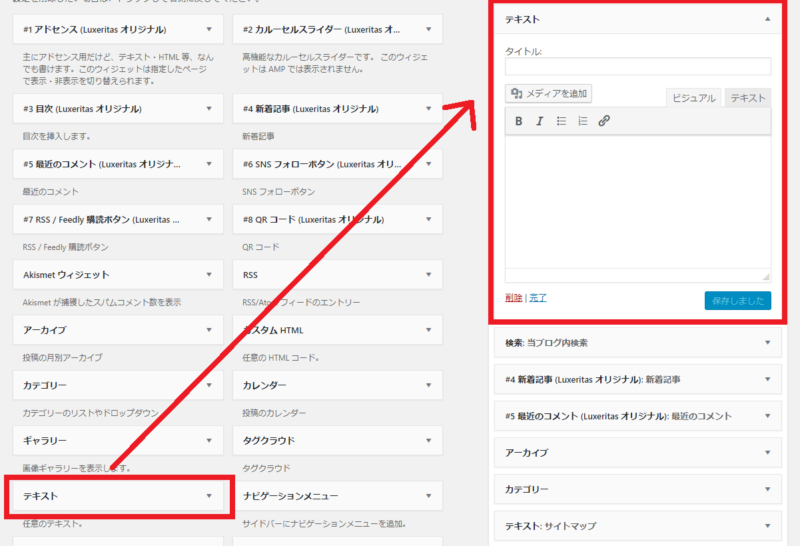The image size is (800, 546).
Task: Open the ナビゲーションメニュー widget dropdown
Action: click(428, 496)
